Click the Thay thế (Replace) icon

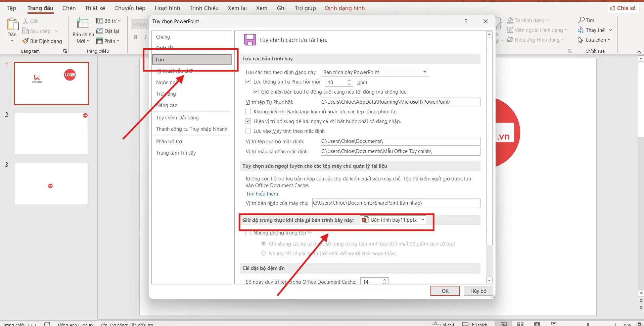click(581, 30)
